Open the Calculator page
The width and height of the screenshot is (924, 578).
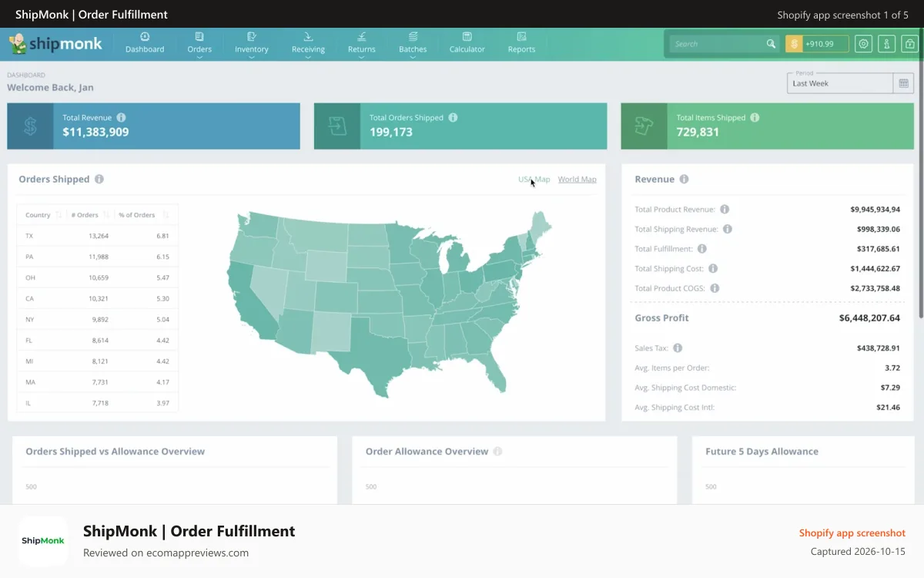point(467,43)
